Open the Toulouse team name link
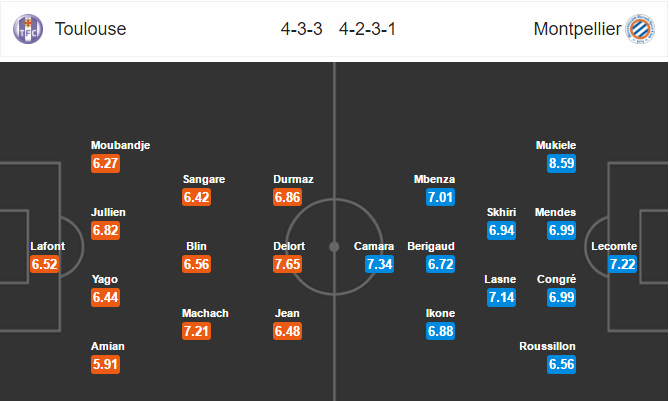Viewport: 669px width, 401px height. tap(90, 29)
